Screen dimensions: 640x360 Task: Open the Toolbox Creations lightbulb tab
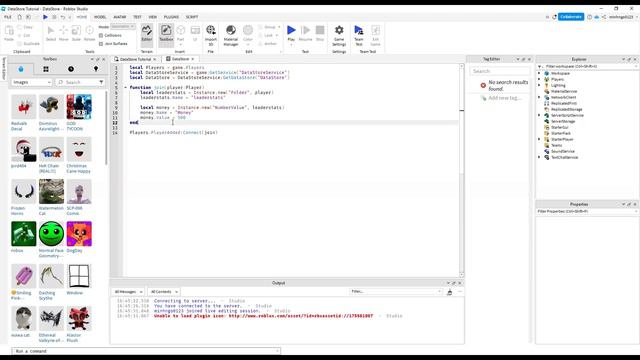96,69
